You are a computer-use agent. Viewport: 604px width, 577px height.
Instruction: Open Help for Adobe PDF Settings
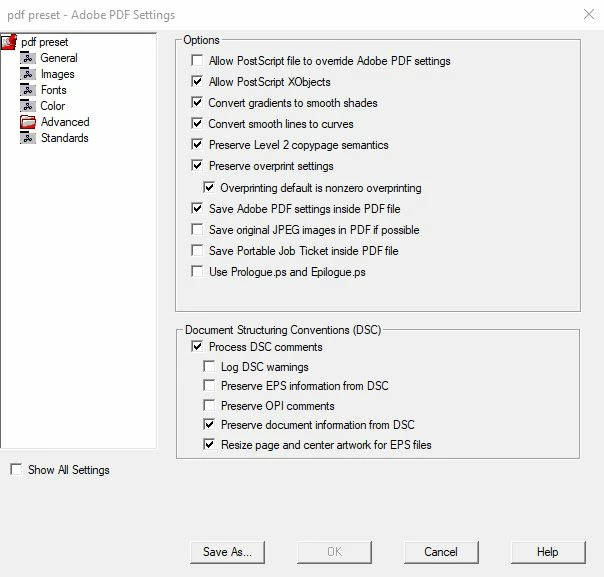pos(548,552)
